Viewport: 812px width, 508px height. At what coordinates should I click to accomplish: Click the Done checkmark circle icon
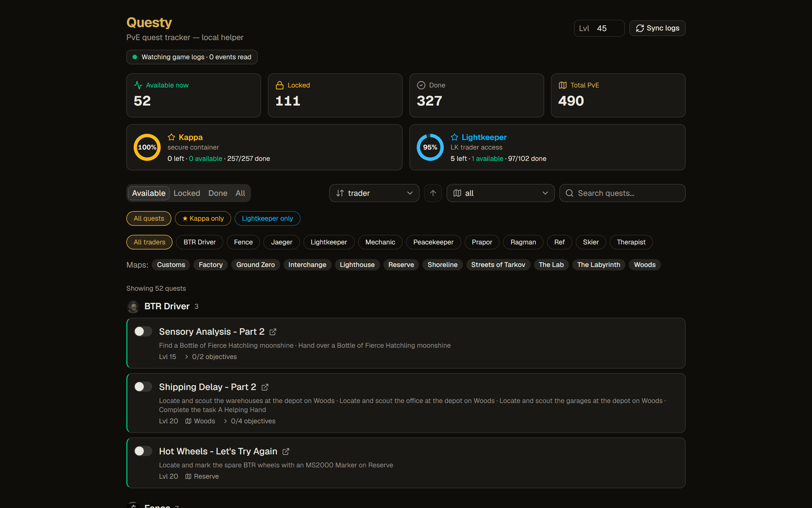click(x=421, y=85)
